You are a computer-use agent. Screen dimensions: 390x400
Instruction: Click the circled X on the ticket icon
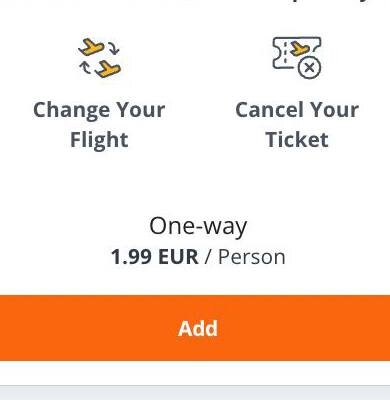click(309, 68)
